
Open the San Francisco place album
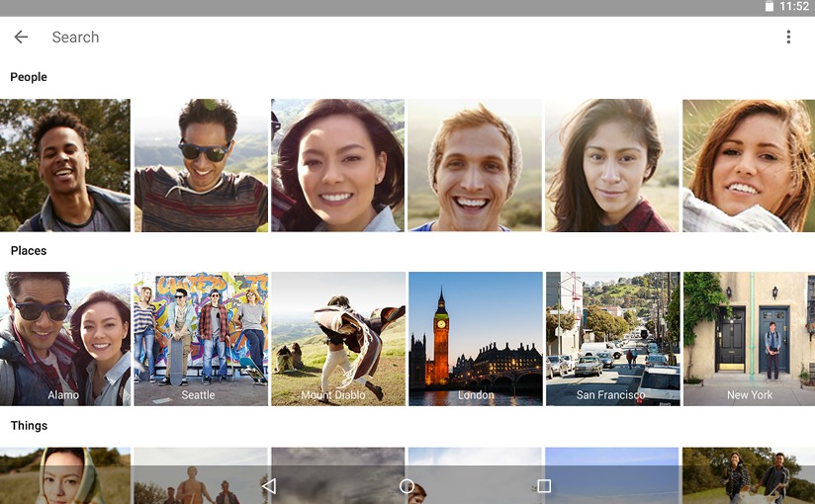click(612, 339)
